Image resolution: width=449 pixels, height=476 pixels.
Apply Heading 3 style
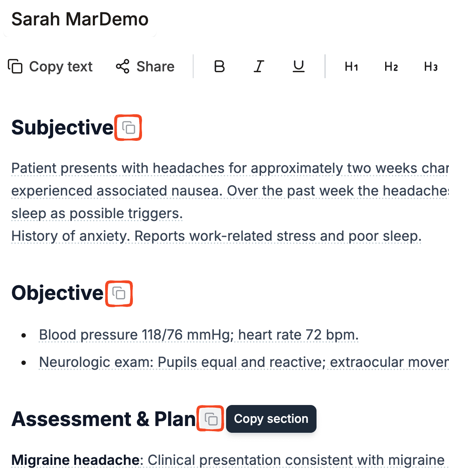[431, 67]
